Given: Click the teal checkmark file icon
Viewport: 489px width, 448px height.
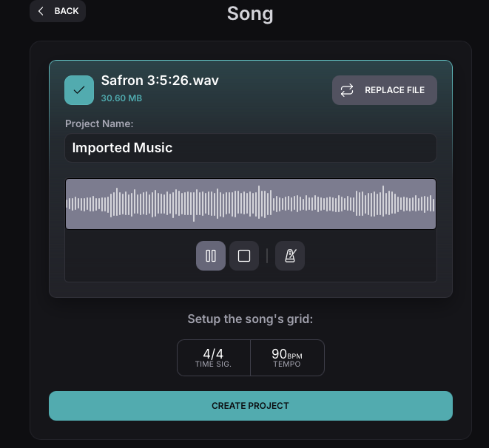Looking at the screenshot, I should pos(79,90).
